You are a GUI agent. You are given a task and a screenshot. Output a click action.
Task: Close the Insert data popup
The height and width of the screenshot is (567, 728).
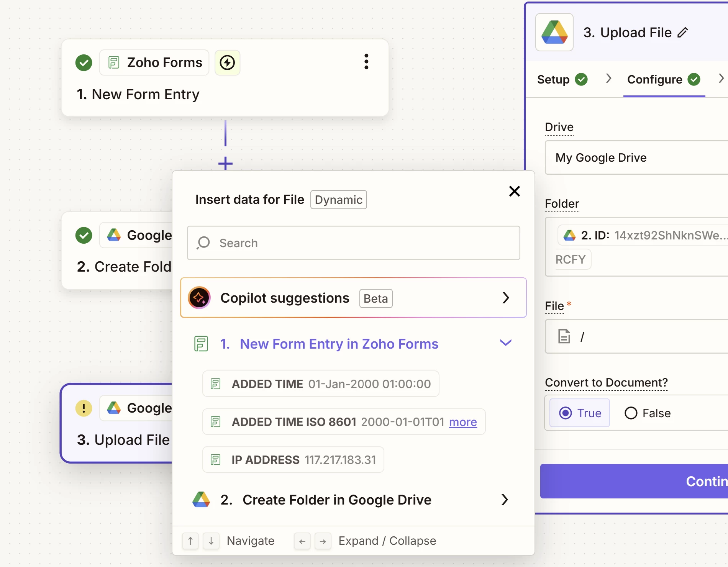pyautogui.click(x=515, y=191)
